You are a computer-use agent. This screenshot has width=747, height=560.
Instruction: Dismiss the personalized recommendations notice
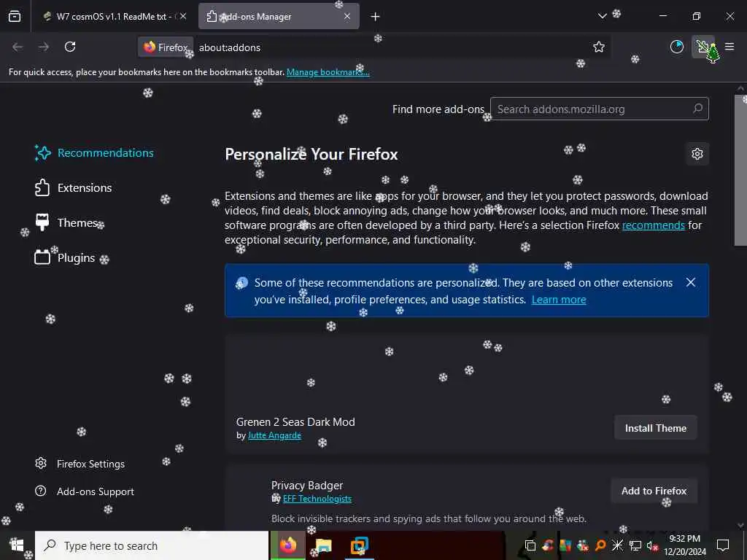point(691,282)
